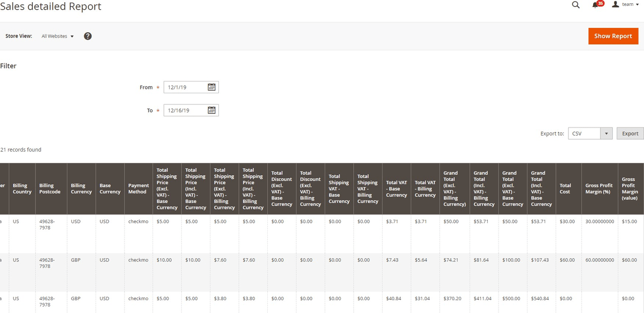Open the CSV export format dropdown
Image resolution: width=644 pixels, height=313 pixels.
pyautogui.click(x=590, y=133)
